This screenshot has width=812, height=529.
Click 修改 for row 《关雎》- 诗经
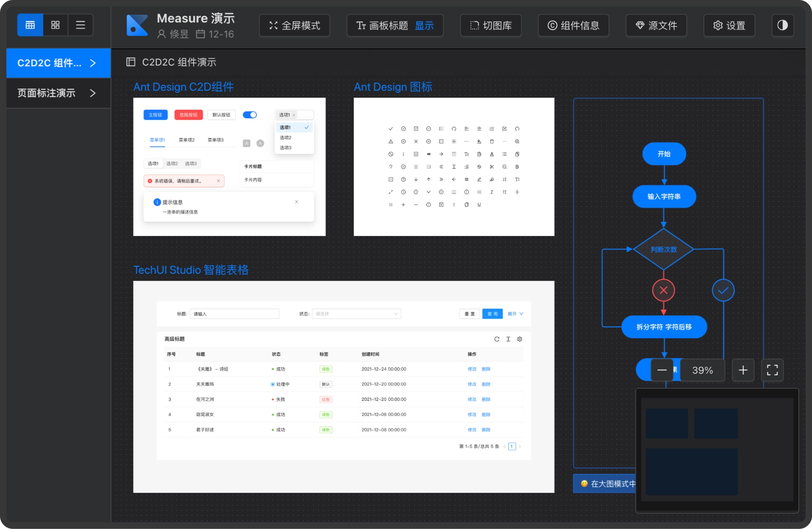point(472,369)
